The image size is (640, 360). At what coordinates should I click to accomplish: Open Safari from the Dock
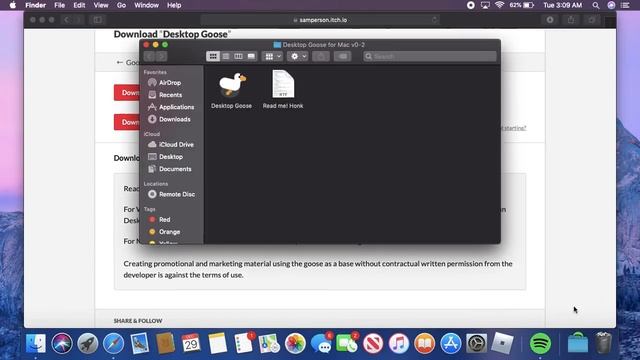pos(113,343)
